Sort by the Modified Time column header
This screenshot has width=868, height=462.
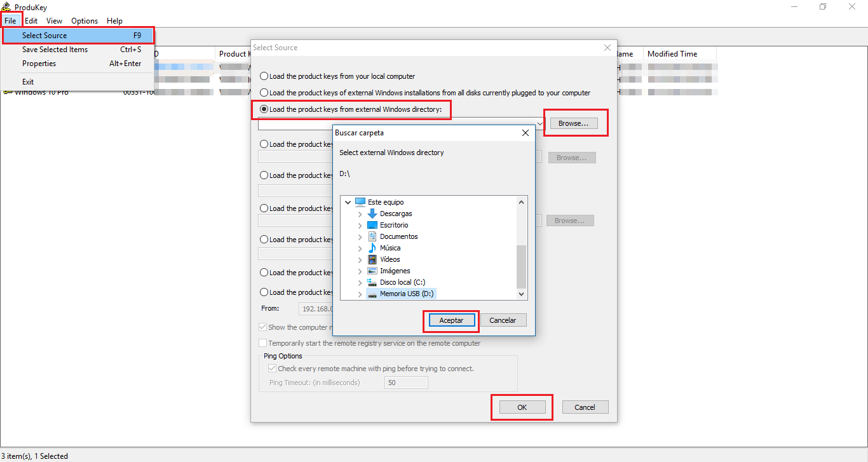click(x=680, y=54)
